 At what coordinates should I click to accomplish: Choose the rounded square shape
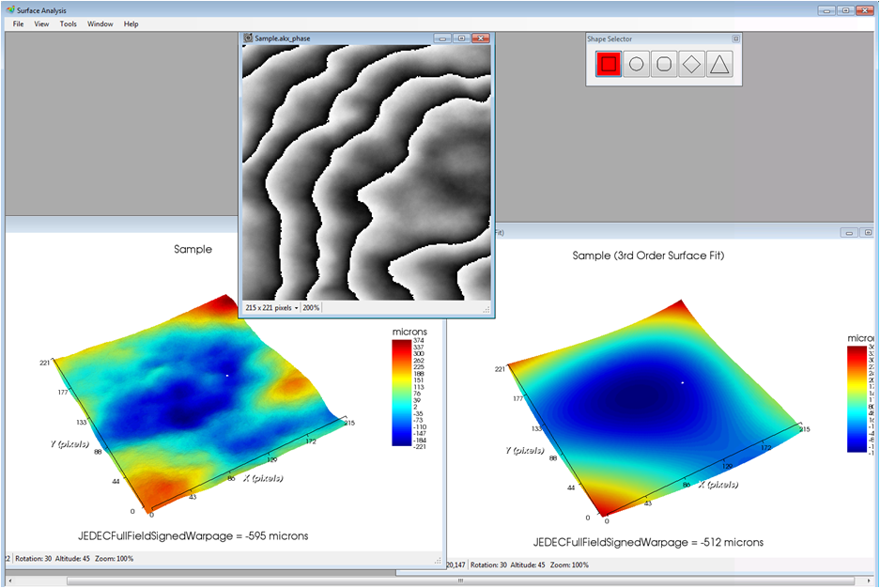pyautogui.click(x=663, y=65)
